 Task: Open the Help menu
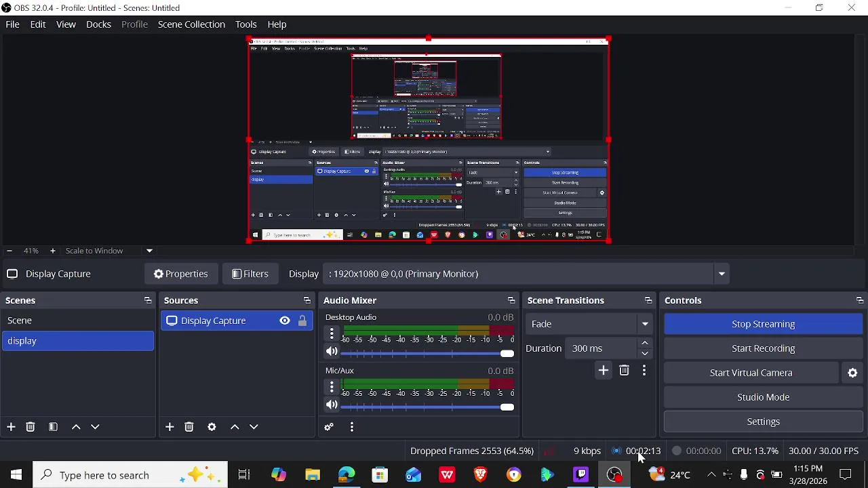[x=277, y=24]
